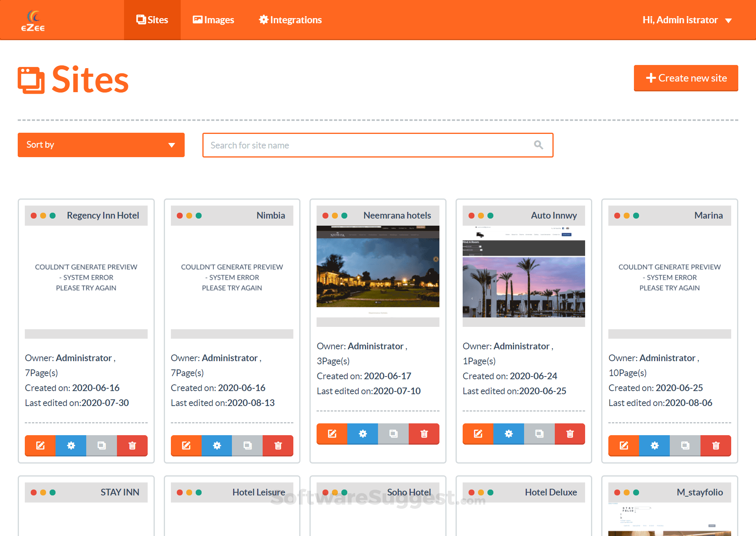Open settings for Auto Innwy site
Image resolution: width=756 pixels, height=536 pixels.
(x=509, y=434)
